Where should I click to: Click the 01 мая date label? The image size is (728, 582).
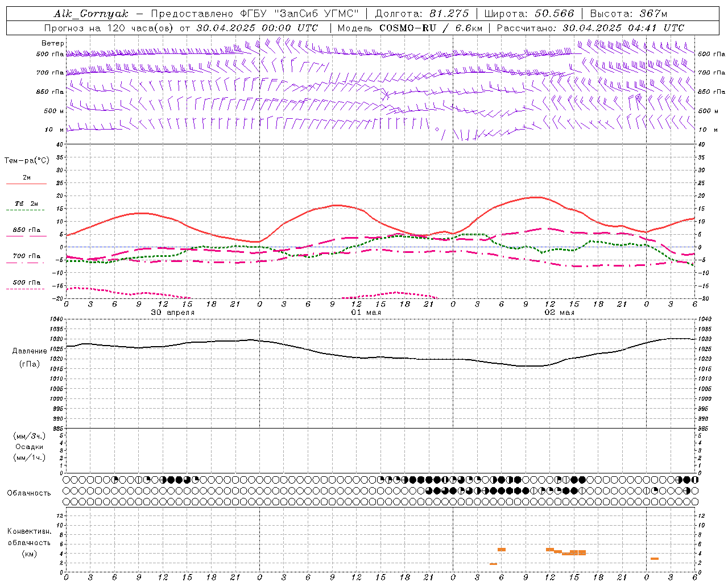[366, 313]
